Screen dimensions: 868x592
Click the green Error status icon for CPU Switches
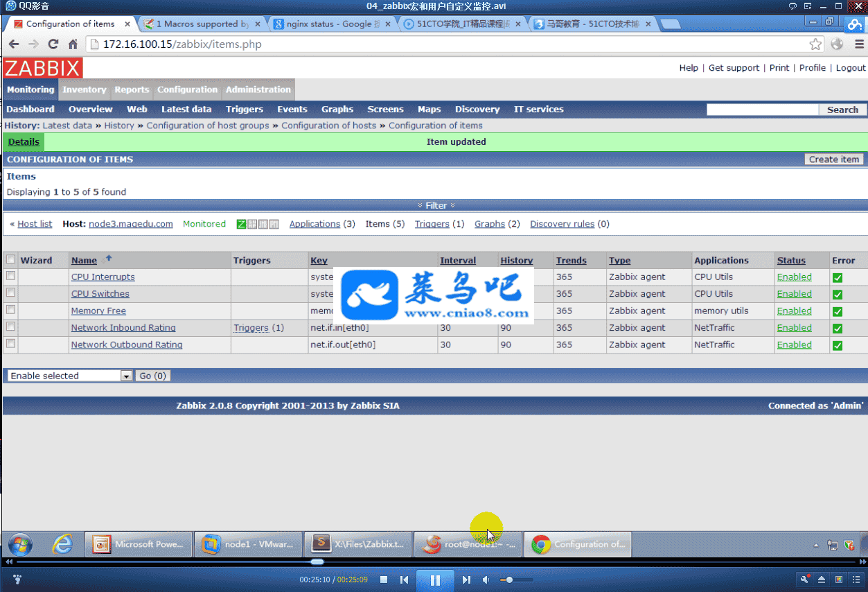pyautogui.click(x=838, y=295)
